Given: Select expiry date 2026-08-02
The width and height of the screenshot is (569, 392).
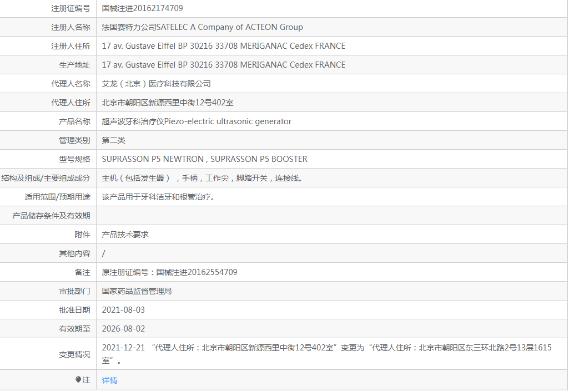Looking at the screenshot, I should [123, 329].
